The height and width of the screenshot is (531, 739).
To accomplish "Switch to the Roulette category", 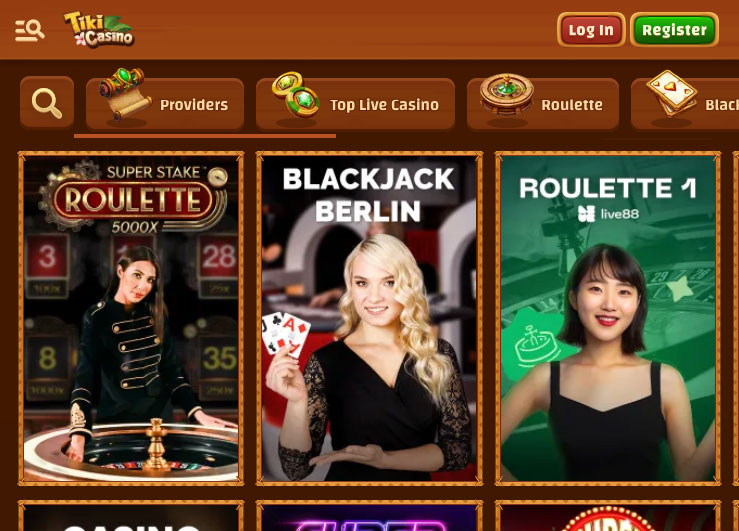I will (542, 104).
